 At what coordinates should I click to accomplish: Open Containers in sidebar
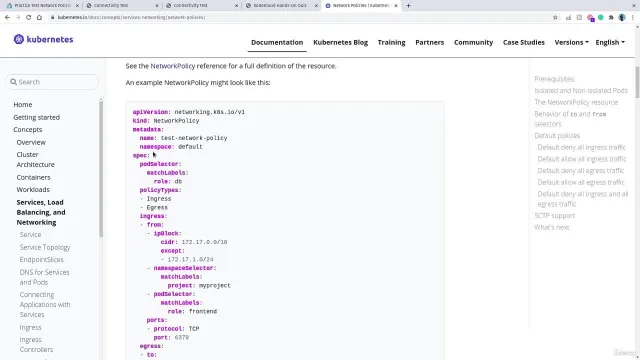point(33,177)
